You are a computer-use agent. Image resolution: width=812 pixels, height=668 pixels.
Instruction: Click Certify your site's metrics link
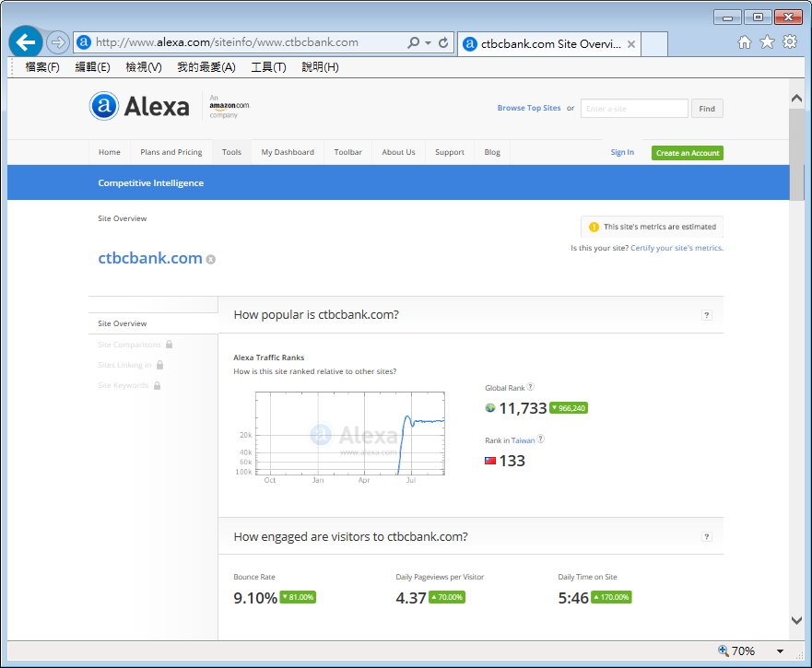click(x=677, y=248)
